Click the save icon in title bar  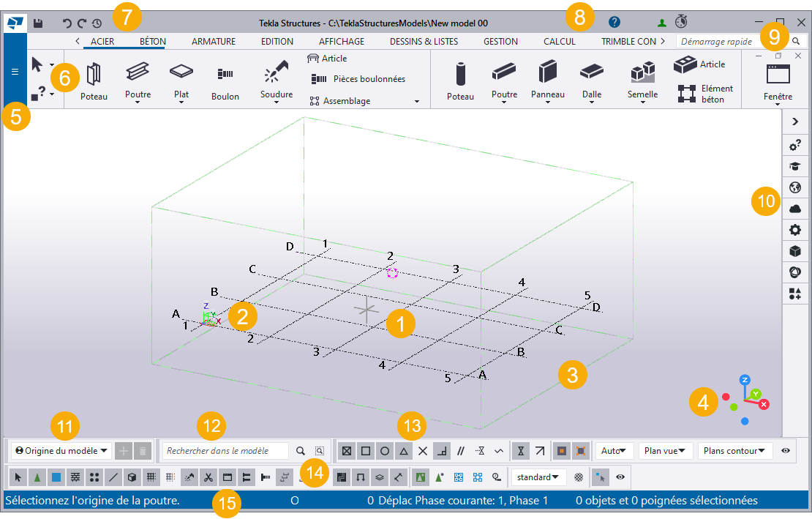(38, 23)
